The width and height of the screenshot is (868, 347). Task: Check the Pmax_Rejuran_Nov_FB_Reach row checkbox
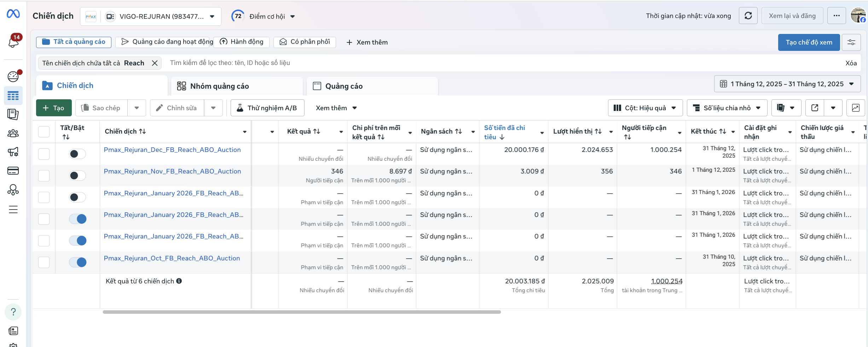(x=44, y=176)
